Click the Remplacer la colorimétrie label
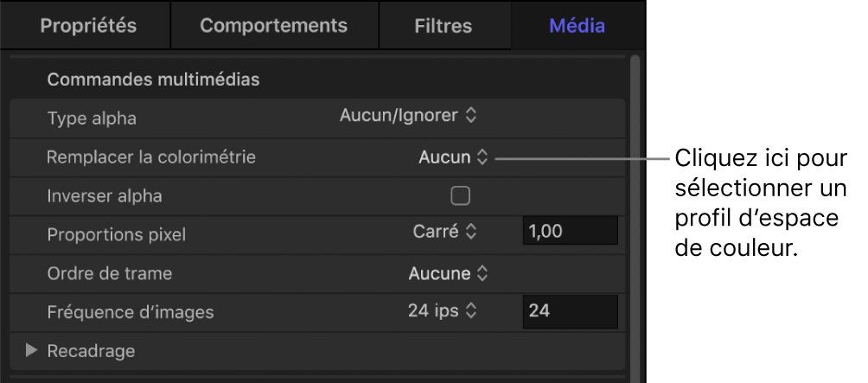The width and height of the screenshot is (868, 383). pyautogui.click(x=151, y=157)
